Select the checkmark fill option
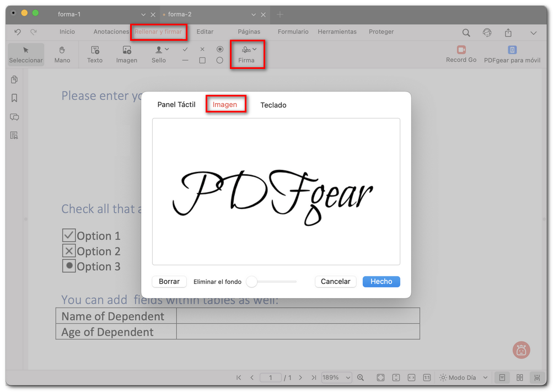Image resolution: width=553 pixels, height=392 pixels. tap(185, 50)
